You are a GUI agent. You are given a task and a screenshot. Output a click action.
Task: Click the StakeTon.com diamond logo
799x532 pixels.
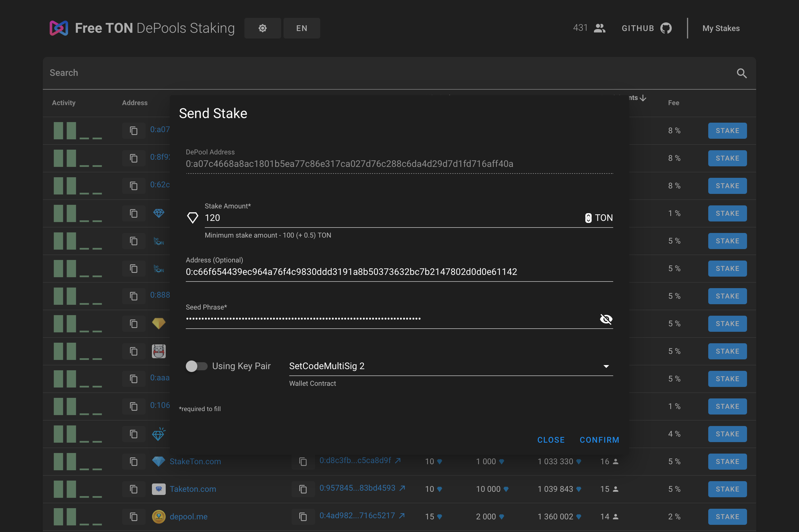158,461
